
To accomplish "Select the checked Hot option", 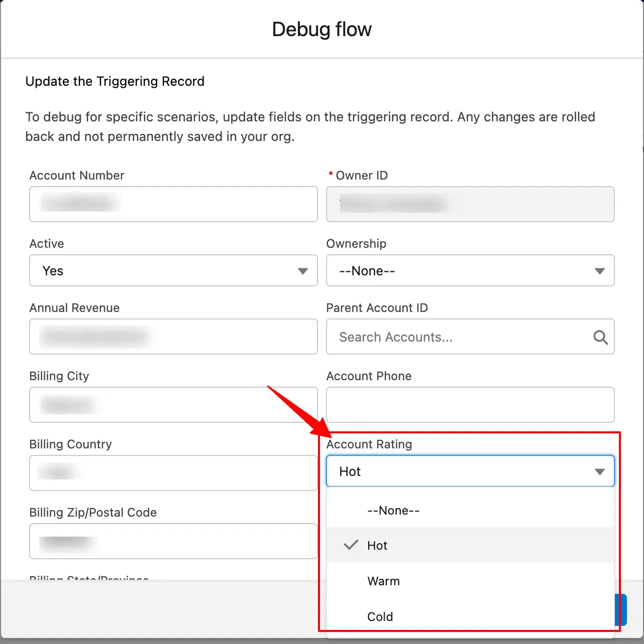I will [x=470, y=545].
